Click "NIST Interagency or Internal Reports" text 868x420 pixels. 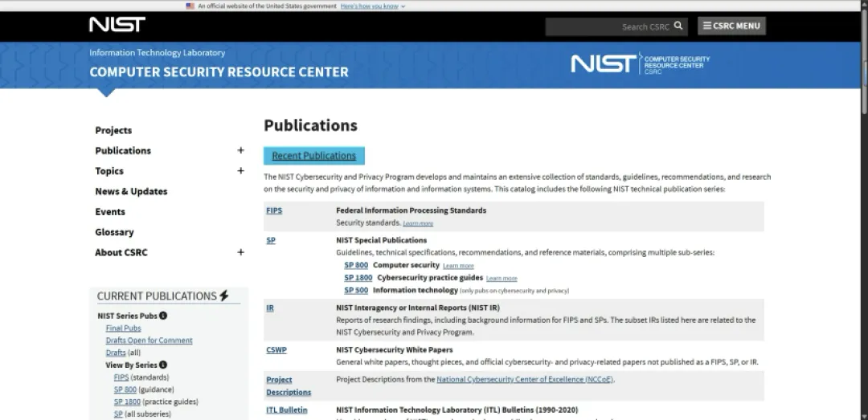tap(418, 308)
